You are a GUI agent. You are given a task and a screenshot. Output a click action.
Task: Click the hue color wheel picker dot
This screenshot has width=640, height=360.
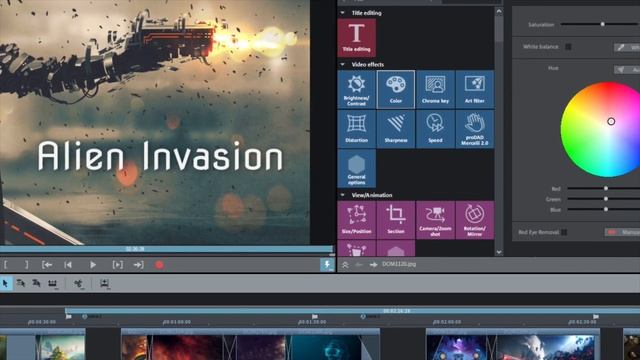point(611,121)
